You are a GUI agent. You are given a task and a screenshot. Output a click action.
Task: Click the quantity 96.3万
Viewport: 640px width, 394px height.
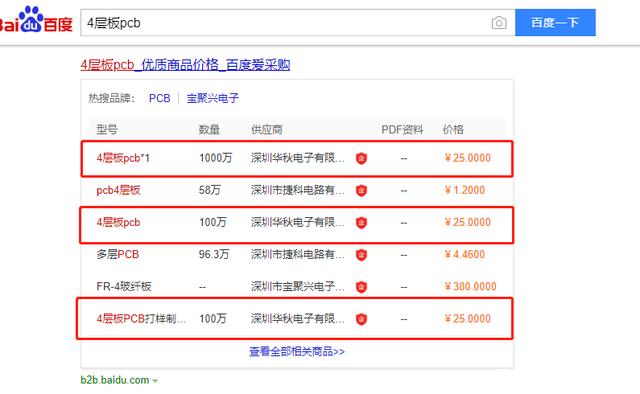tap(214, 254)
